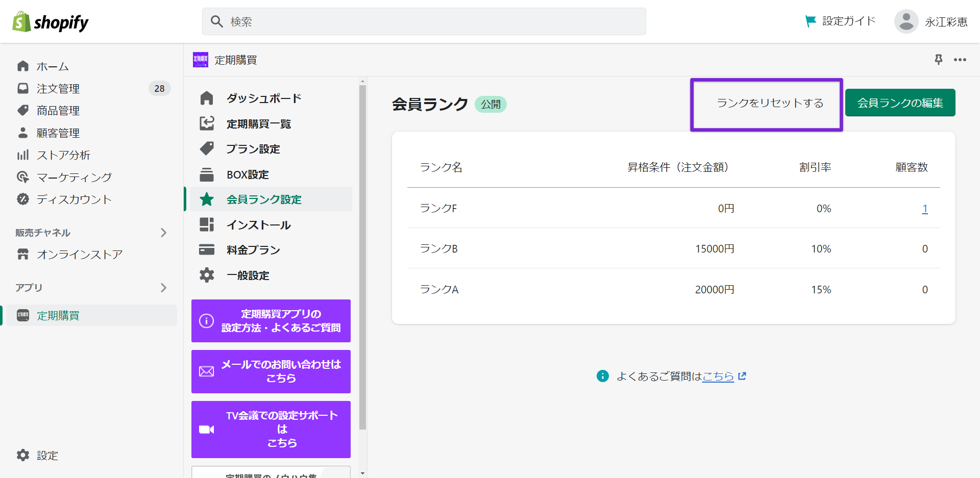The image size is (980, 478).
Task: Click the 料金プラン card icon
Action: pos(207,250)
